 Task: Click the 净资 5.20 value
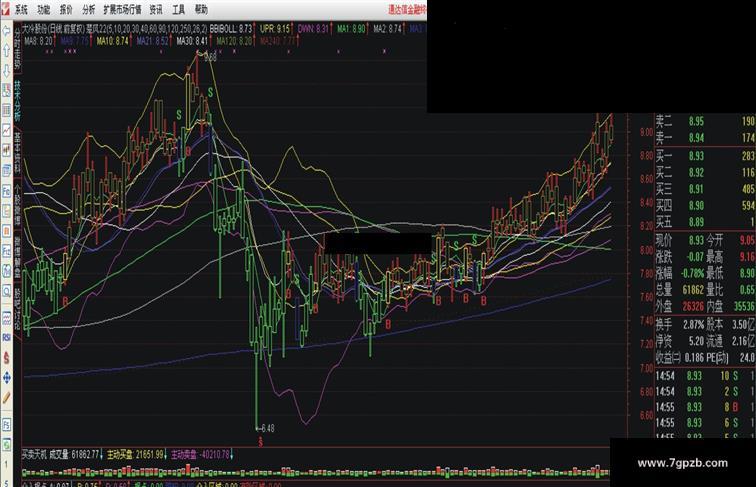(696, 341)
